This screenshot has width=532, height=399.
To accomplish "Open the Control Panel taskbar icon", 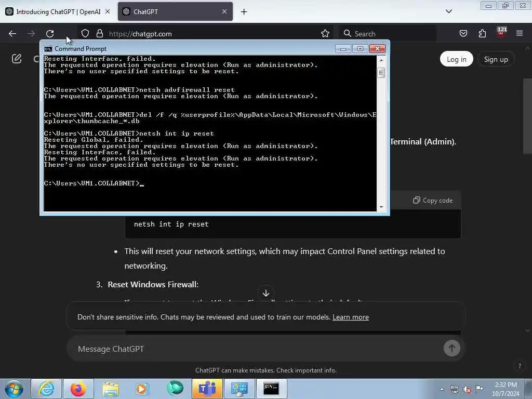I will click(240, 389).
